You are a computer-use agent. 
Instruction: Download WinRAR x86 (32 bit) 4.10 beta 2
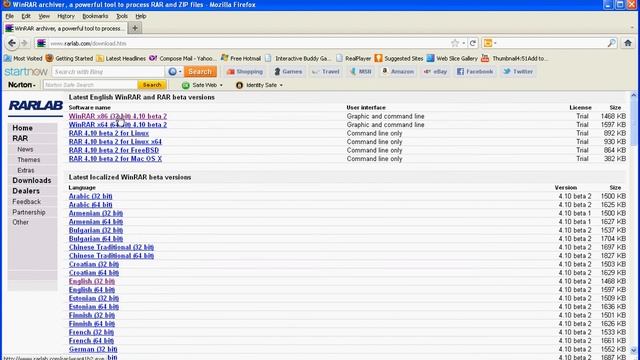pos(118,116)
